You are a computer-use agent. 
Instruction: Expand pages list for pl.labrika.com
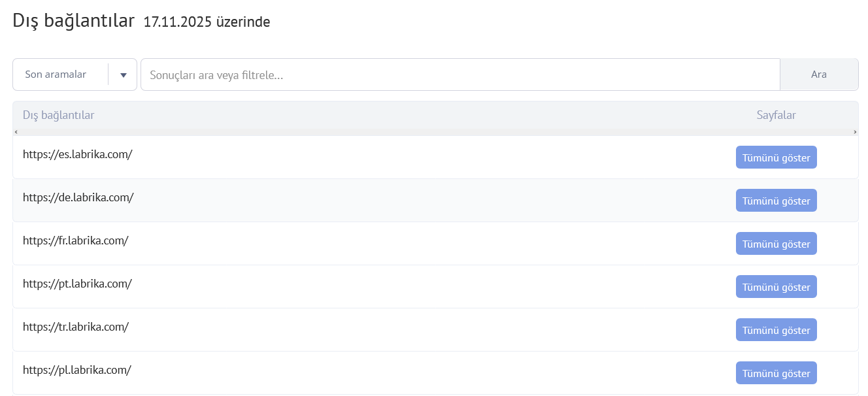click(776, 373)
